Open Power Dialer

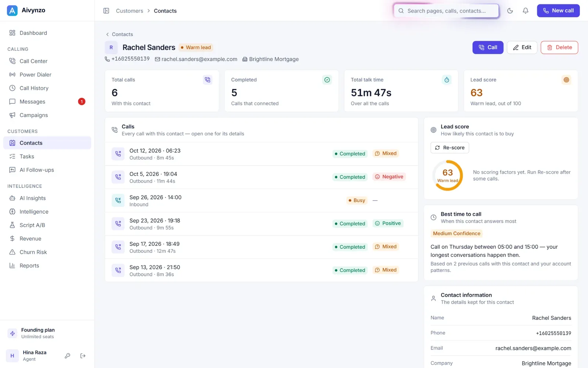tap(47, 75)
